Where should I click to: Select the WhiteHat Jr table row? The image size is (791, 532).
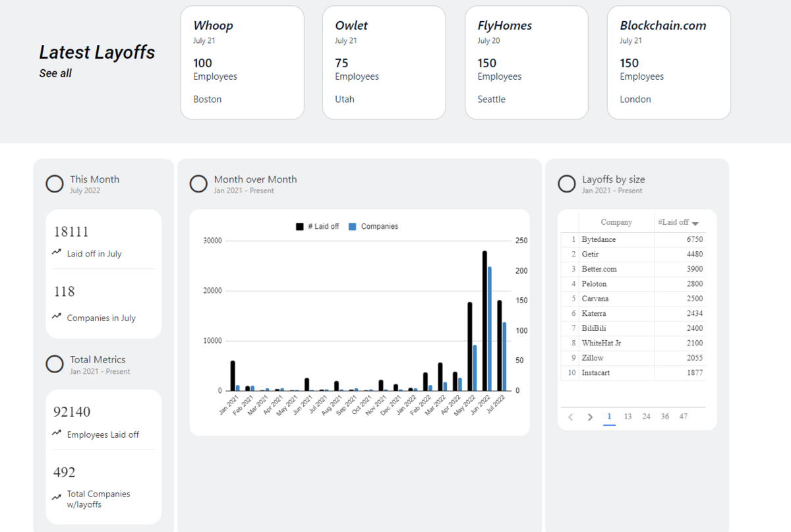[x=633, y=343]
